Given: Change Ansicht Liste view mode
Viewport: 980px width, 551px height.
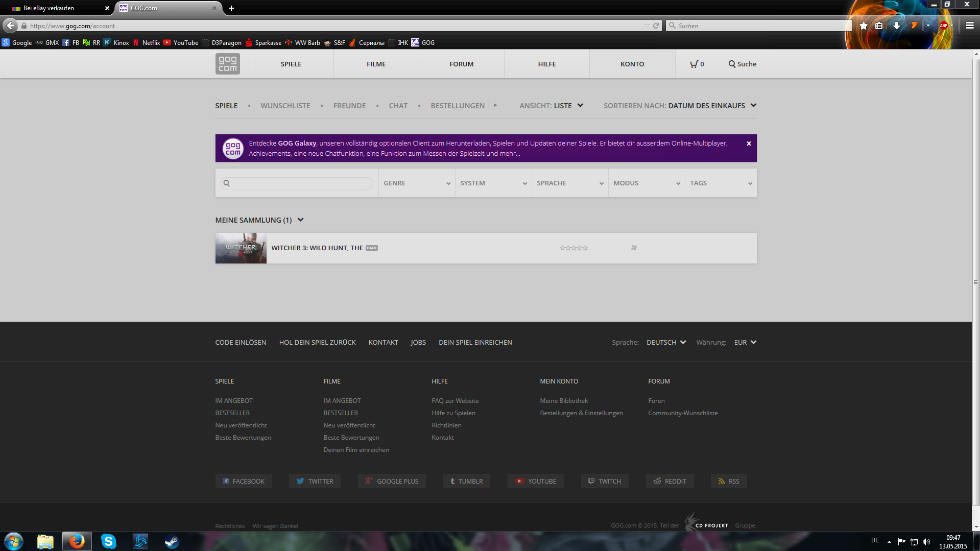Looking at the screenshot, I should [x=551, y=106].
